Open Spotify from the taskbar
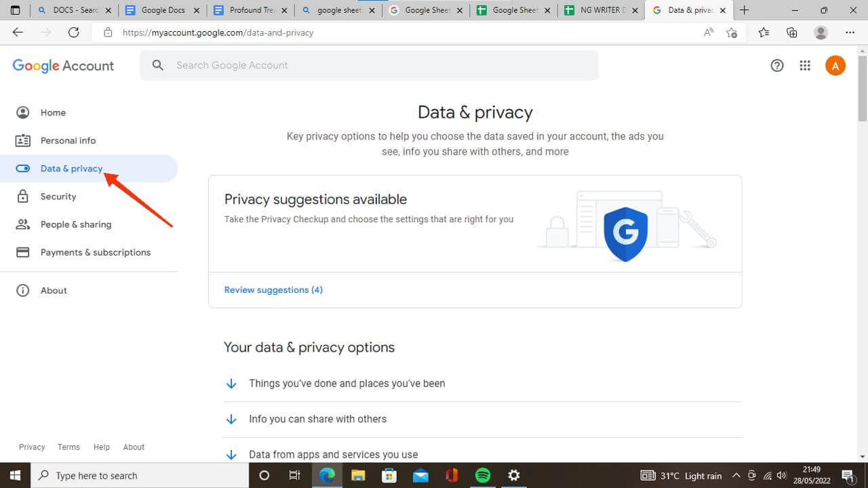Screen dimensions: 868x488 [x=482, y=475]
